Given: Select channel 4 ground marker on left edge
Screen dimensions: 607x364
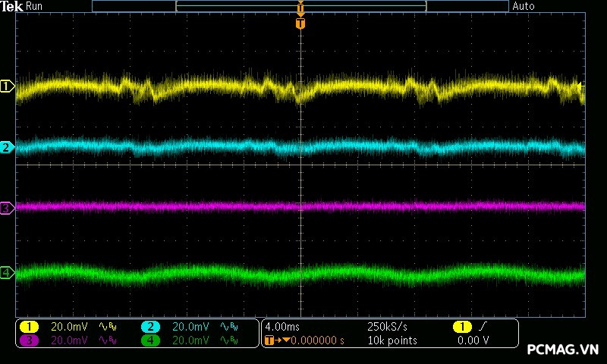Looking at the screenshot, I should pyautogui.click(x=7, y=273).
